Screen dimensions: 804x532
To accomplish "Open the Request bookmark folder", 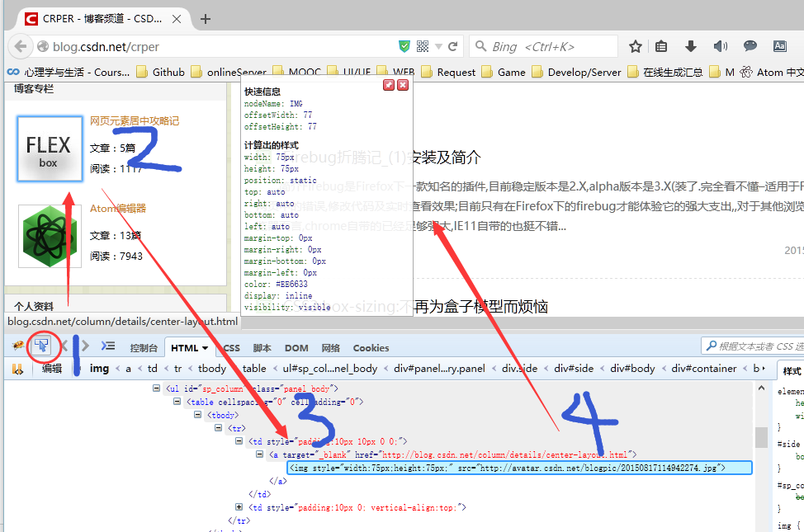I will coord(449,73).
